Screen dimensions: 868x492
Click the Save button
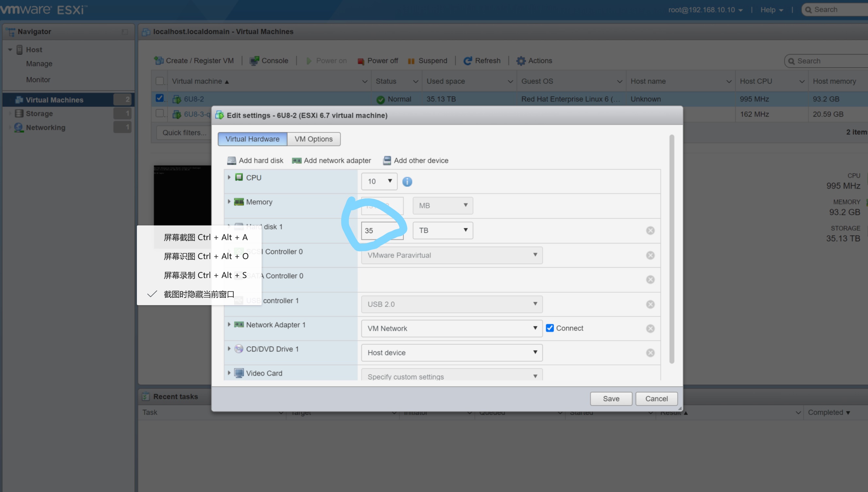click(x=611, y=399)
